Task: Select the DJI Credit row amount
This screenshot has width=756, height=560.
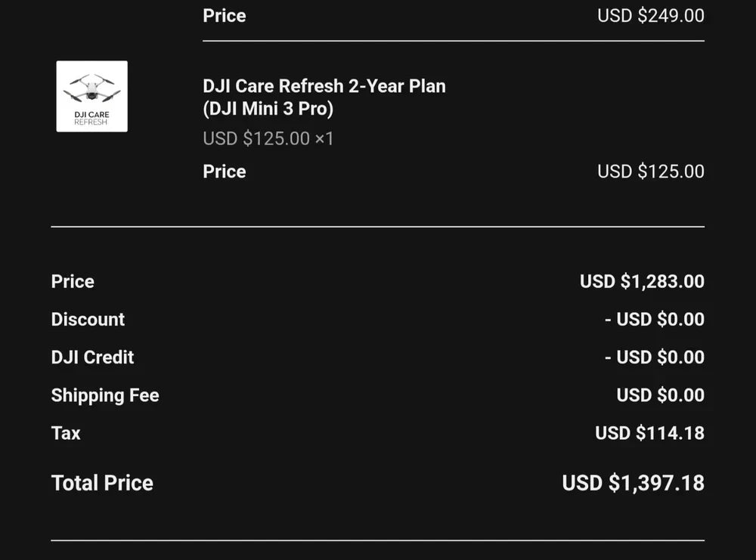Action: tap(654, 357)
